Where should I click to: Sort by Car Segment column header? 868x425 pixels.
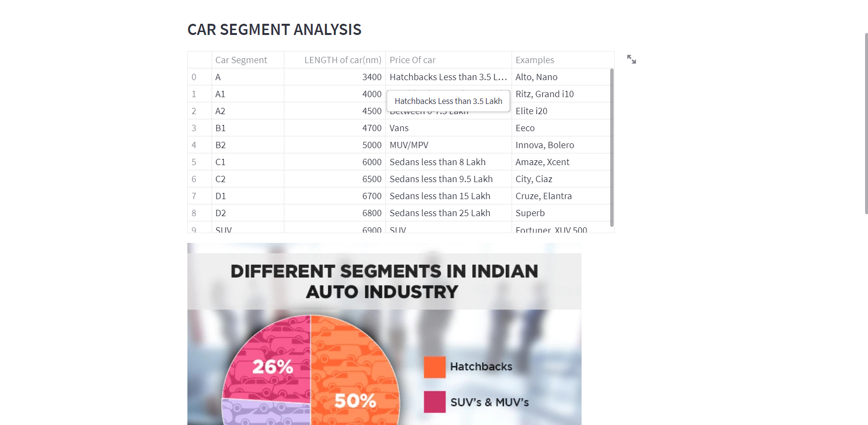(x=248, y=60)
